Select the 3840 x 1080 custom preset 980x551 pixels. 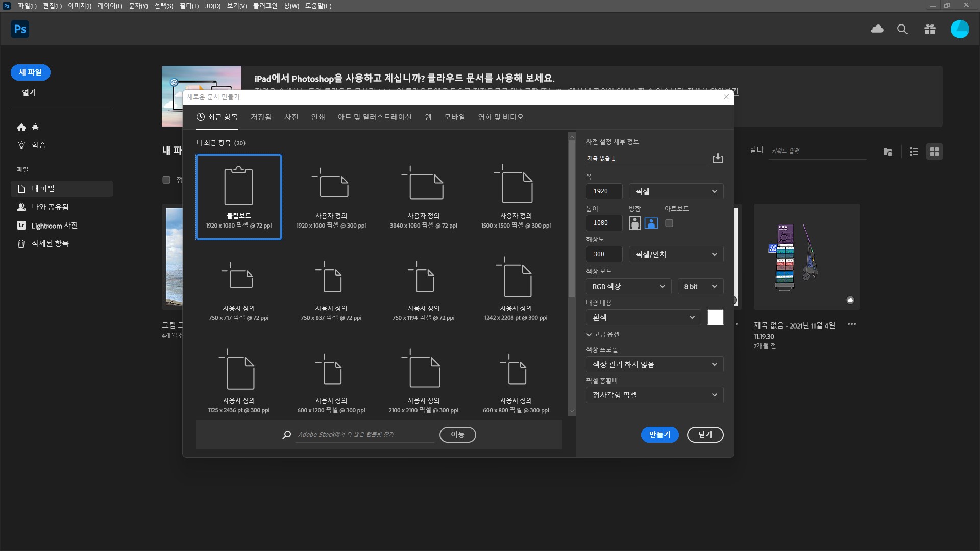click(x=423, y=196)
